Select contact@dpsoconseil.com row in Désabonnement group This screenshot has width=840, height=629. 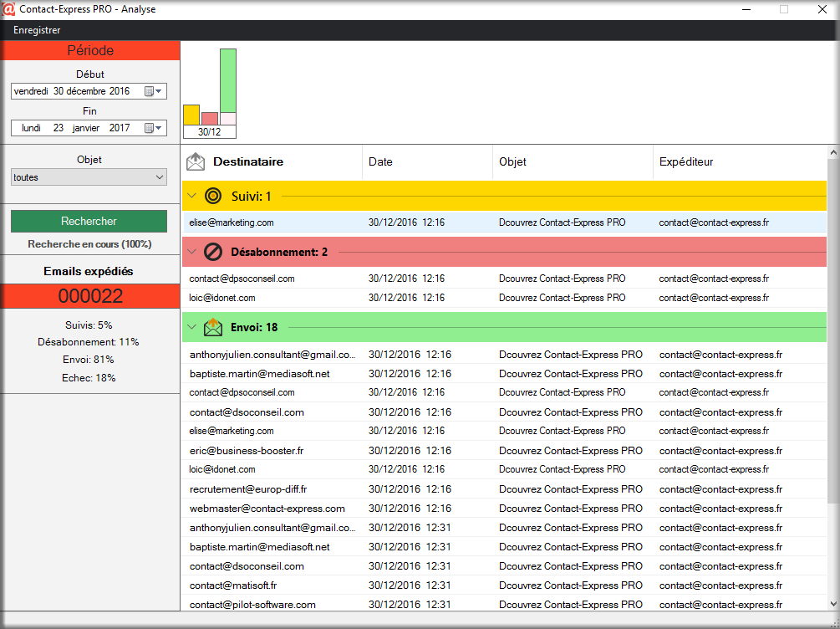click(x=504, y=279)
